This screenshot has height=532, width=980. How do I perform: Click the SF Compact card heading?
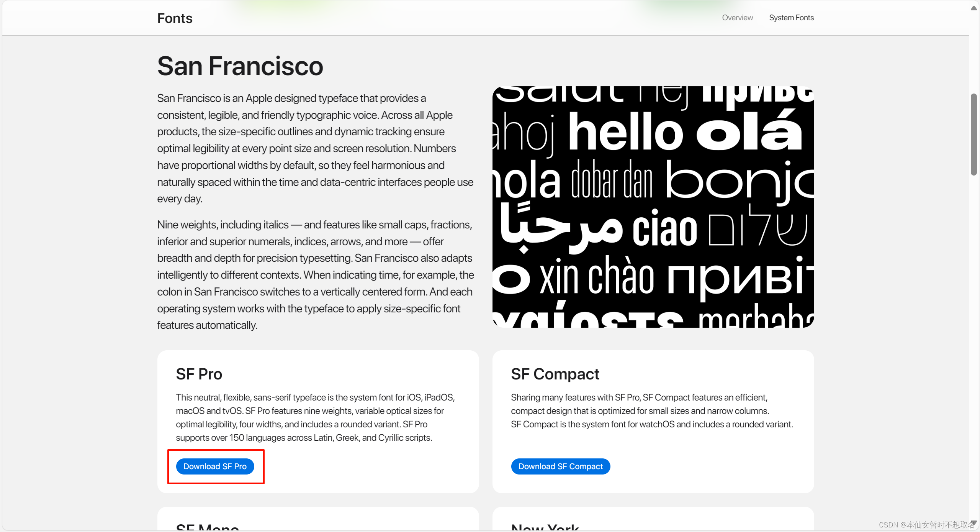point(555,374)
